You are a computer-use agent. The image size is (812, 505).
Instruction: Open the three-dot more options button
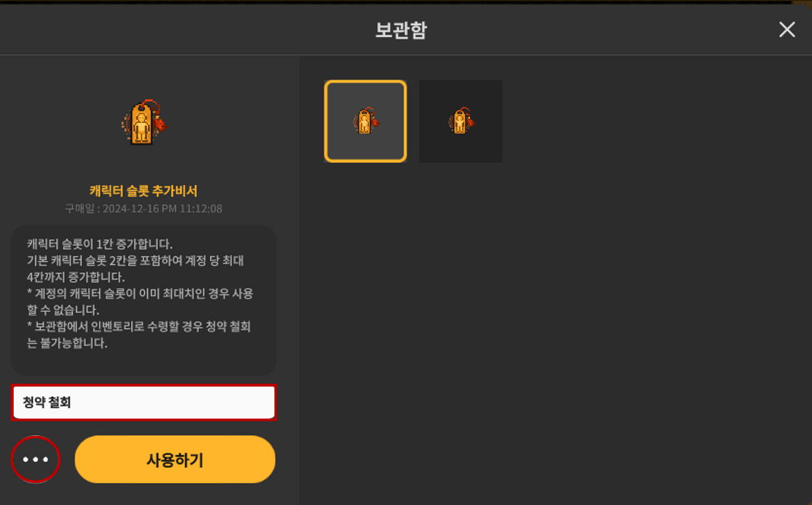pyautogui.click(x=35, y=460)
